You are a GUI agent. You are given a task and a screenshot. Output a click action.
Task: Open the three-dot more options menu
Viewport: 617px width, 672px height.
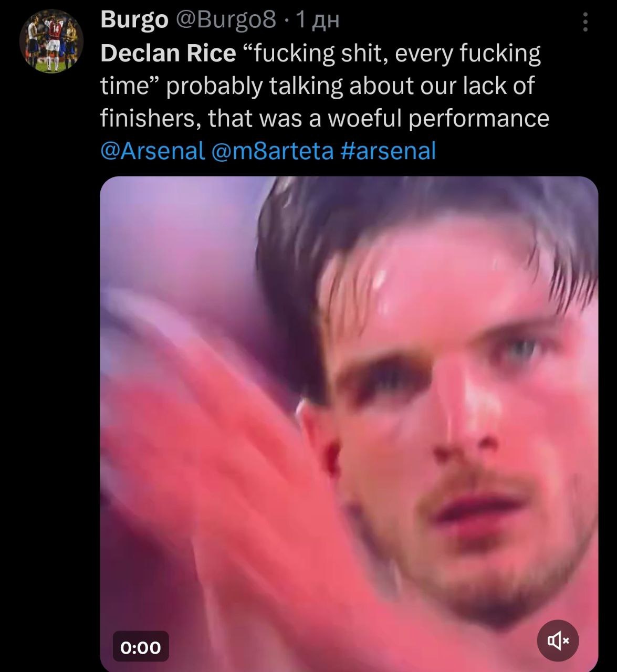pos(585,23)
